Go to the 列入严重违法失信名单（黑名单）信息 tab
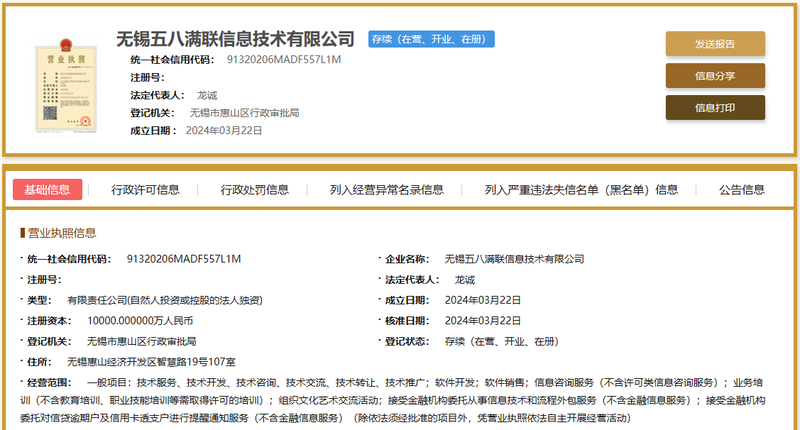Viewport: 800px width, 430px height. 581,190
